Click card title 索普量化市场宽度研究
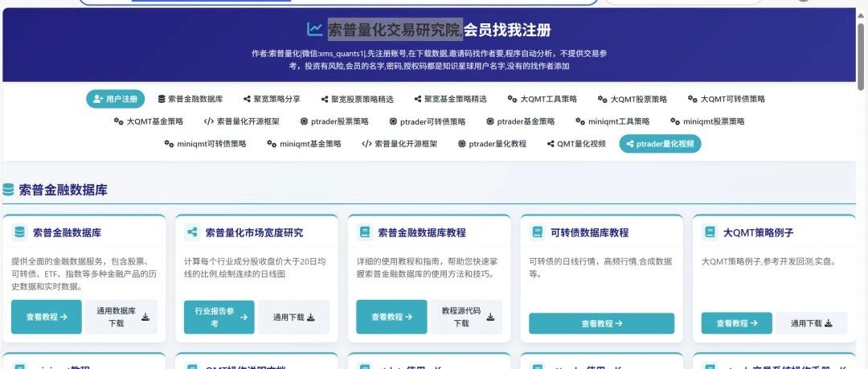This screenshot has width=868, height=369. click(x=254, y=232)
